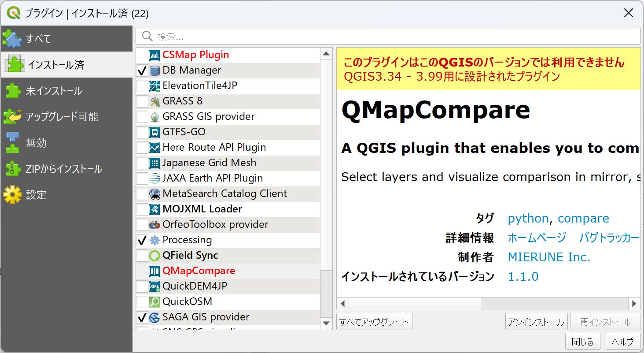644x353 pixels.
Task: Click the Japanese Grid Mesh icon
Action: click(x=155, y=163)
